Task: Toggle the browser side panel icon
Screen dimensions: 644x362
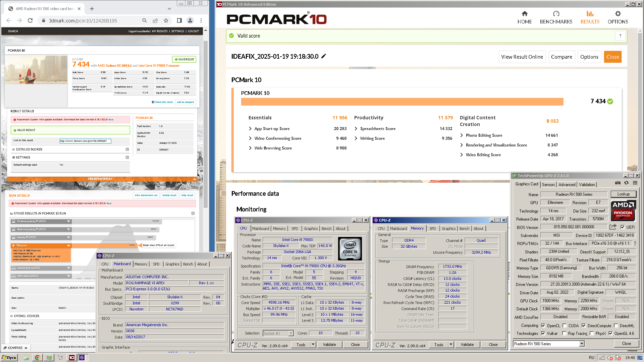Action: (x=179, y=20)
